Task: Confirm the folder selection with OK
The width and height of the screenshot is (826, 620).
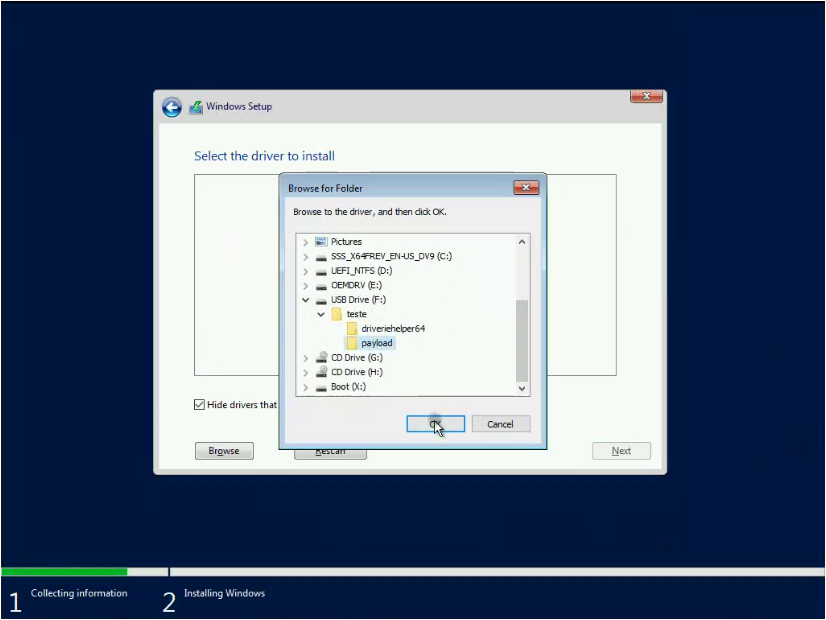Action: pyautogui.click(x=435, y=423)
